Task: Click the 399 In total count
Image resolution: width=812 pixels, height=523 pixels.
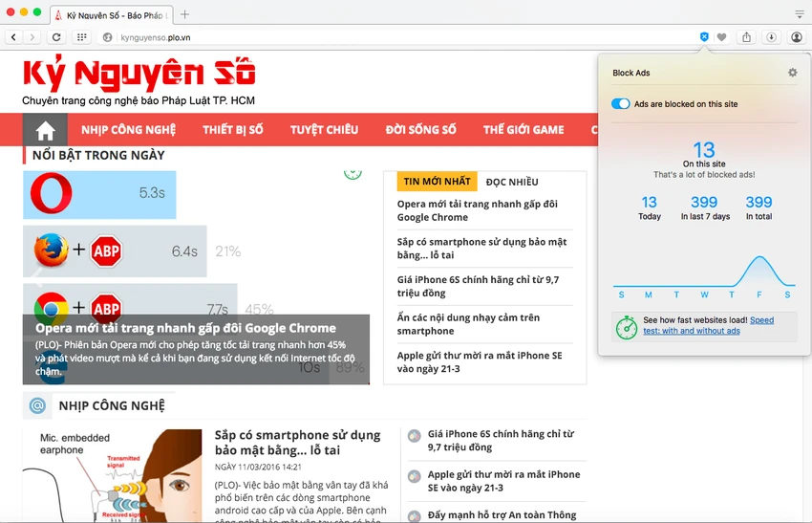Action: (x=759, y=207)
